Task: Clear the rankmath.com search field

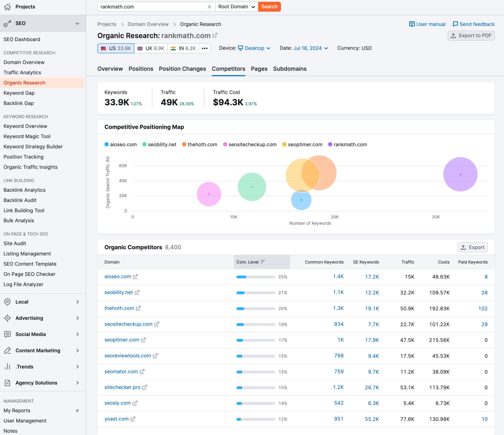Action: [x=209, y=7]
